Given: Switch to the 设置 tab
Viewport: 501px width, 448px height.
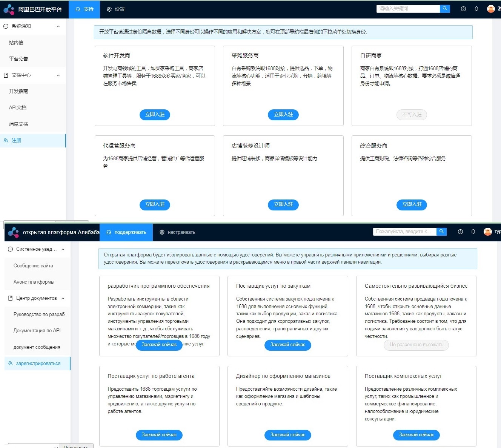Looking at the screenshot, I should pyautogui.click(x=116, y=9).
